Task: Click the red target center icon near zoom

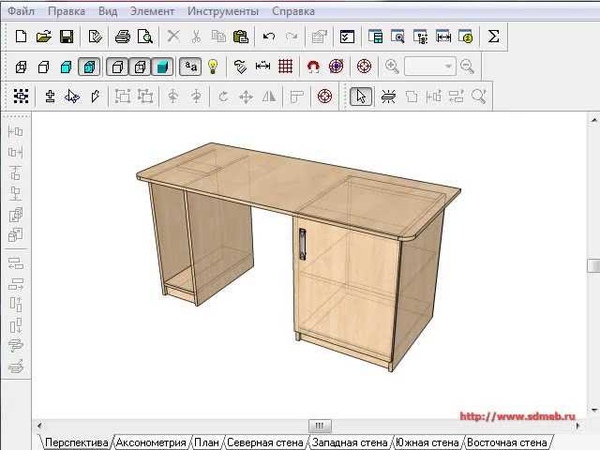Action: [x=364, y=67]
